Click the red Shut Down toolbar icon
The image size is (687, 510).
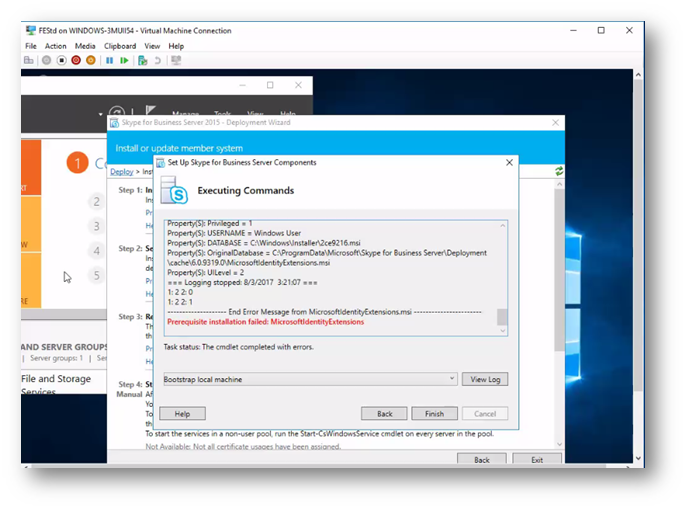click(x=76, y=60)
